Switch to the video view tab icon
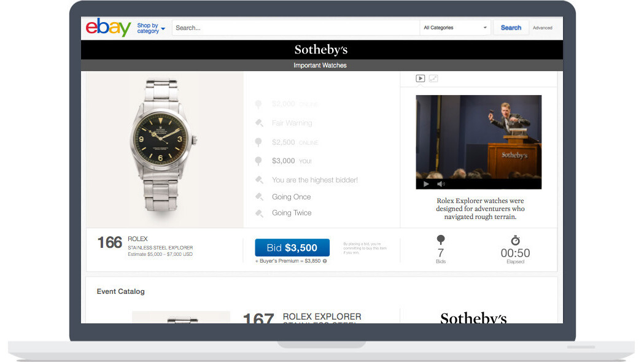Screen dimensions: 644x362 click(420, 79)
